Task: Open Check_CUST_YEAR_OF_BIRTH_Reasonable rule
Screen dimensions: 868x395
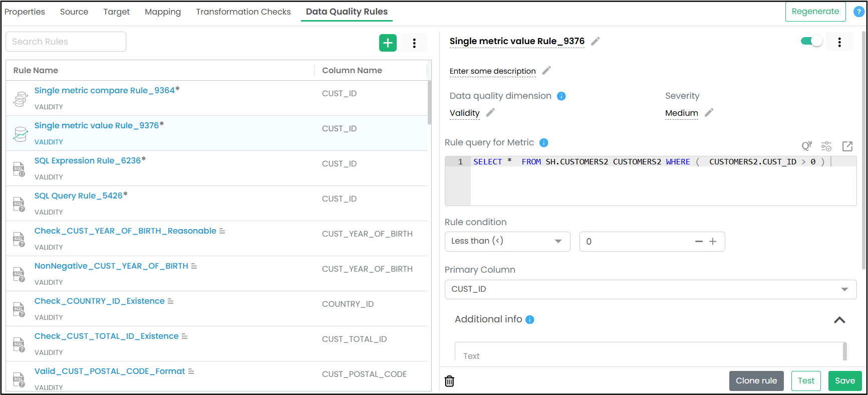Action: click(125, 231)
